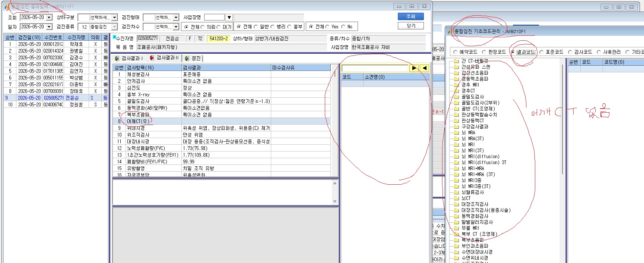The image size is (644, 263).
Task: Click the 수면위내시경 folder icon
Action: [456, 258]
